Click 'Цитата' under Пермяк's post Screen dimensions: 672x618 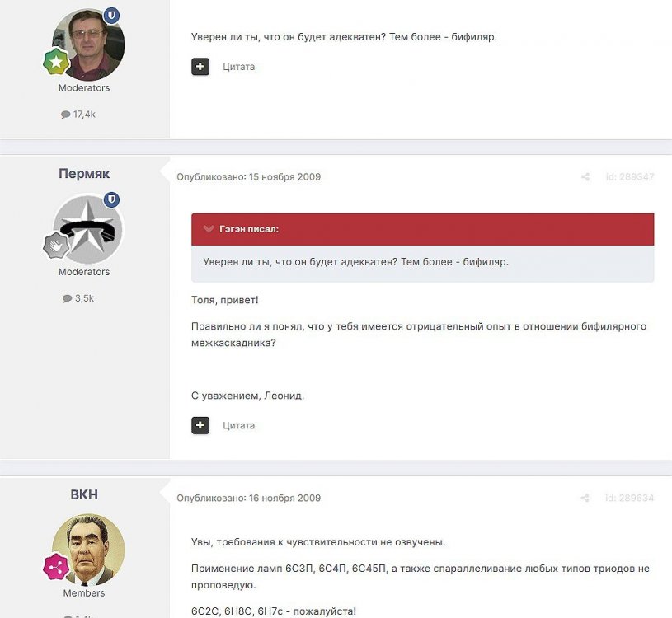pyautogui.click(x=239, y=426)
